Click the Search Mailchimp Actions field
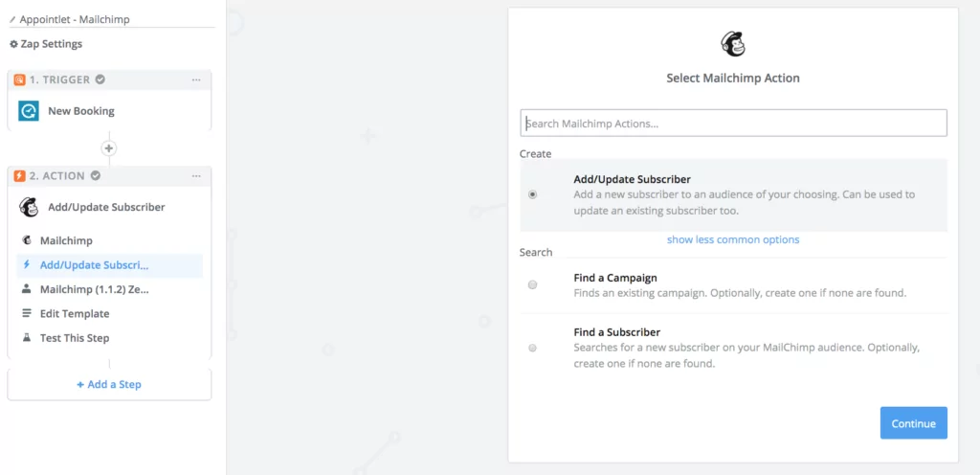This screenshot has width=980, height=475. click(x=733, y=124)
